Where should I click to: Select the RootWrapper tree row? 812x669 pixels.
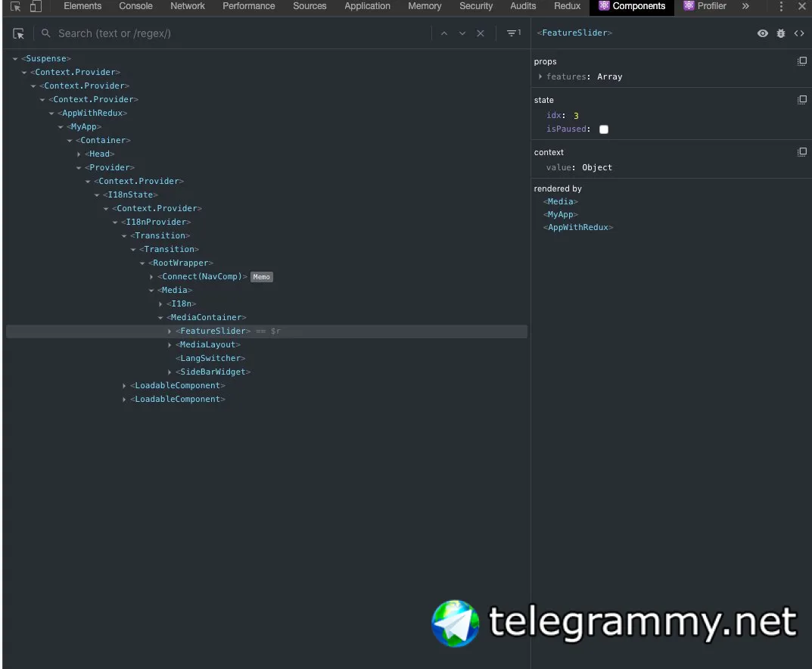pos(266,263)
